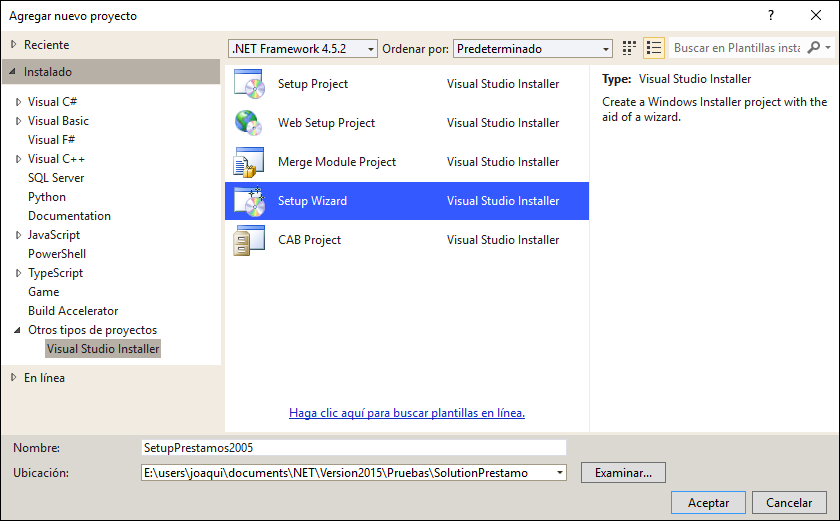The height and width of the screenshot is (521, 840).
Task: Select the TypeScript label
Action: (x=55, y=273)
